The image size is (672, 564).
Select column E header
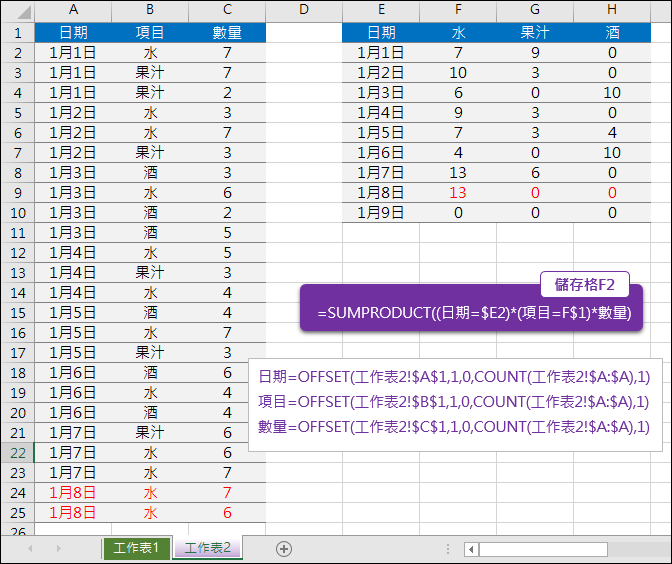(381, 10)
